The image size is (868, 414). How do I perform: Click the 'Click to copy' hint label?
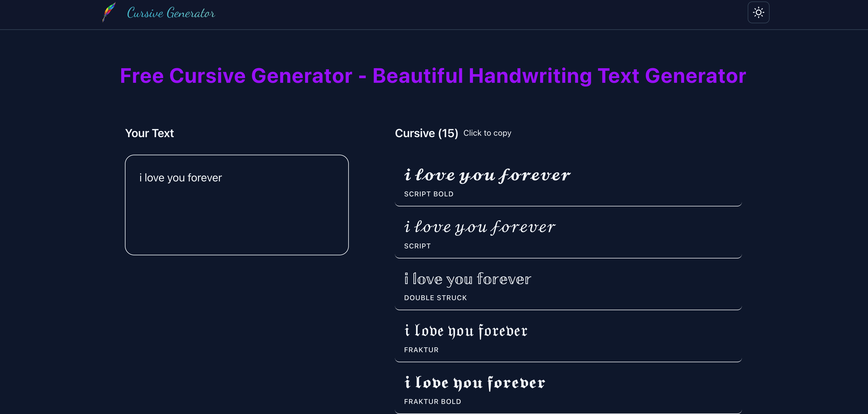point(487,133)
